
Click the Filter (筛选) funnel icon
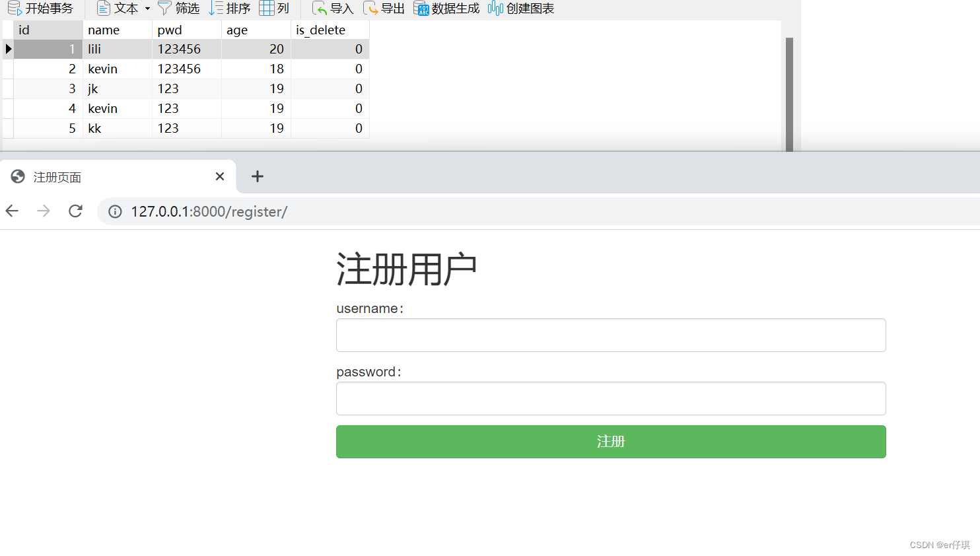[164, 8]
